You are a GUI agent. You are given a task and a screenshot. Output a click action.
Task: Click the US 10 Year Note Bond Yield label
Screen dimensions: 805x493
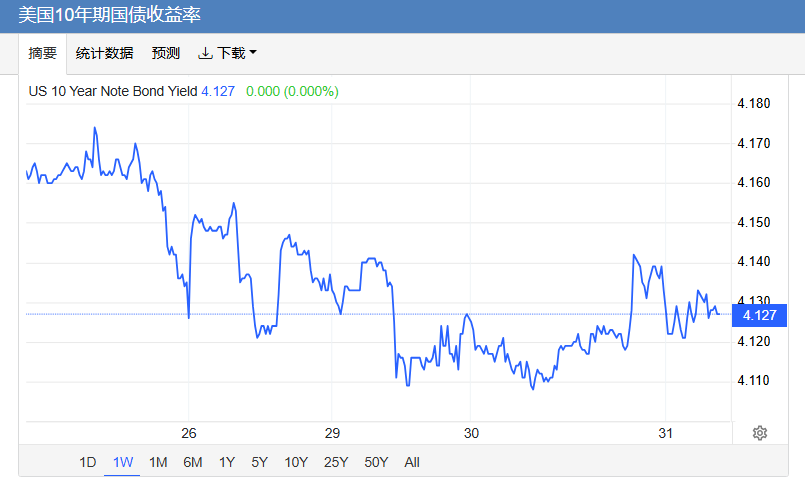click(113, 91)
